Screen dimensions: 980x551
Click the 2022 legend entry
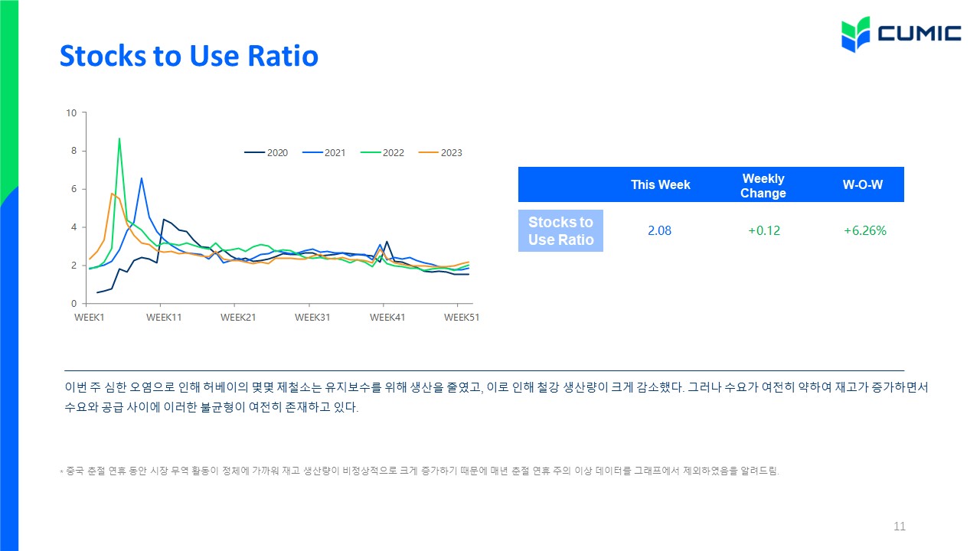tap(382, 153)
